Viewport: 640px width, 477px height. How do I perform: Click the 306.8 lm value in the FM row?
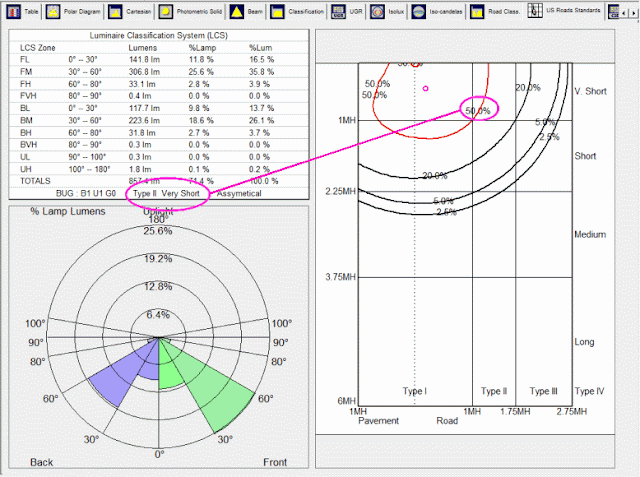pos(144,72)
